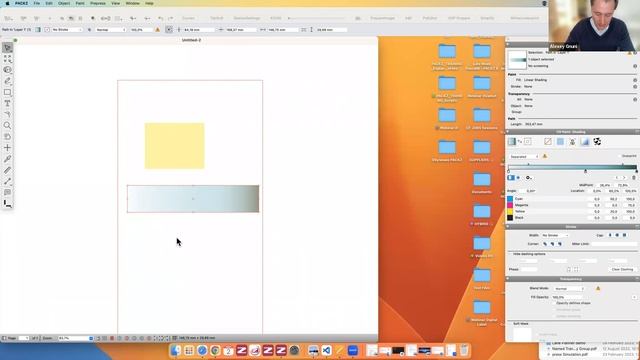The height and width of the screenshot is (360, 640).
Task: Toggle the Overprint checkbox in Fill panel
Action: pyautogui.click(x=619, y=156)
